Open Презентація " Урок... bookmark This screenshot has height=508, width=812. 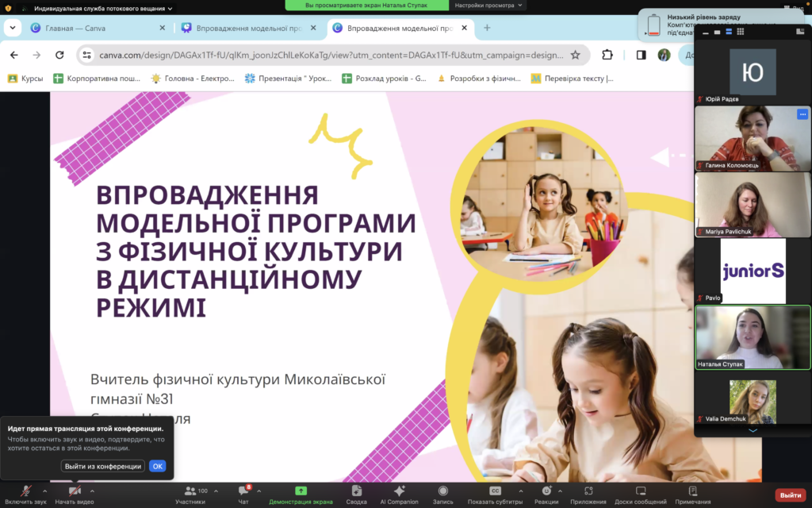pos(288,79)
